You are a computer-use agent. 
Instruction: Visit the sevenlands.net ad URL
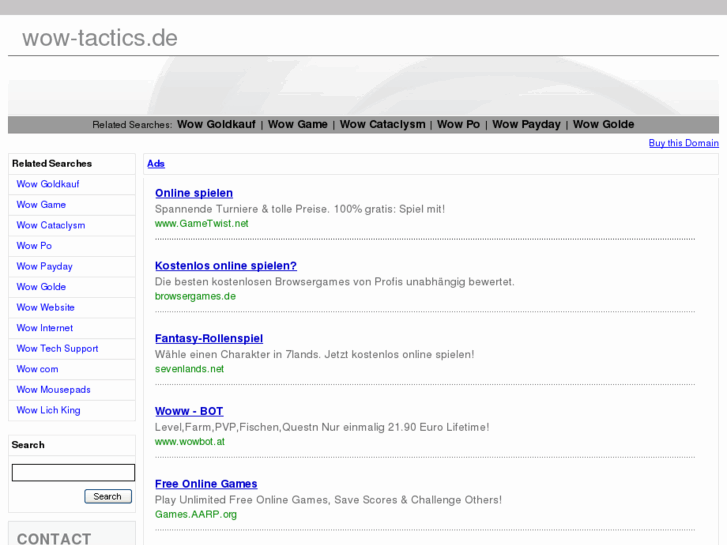coord(189,369)
